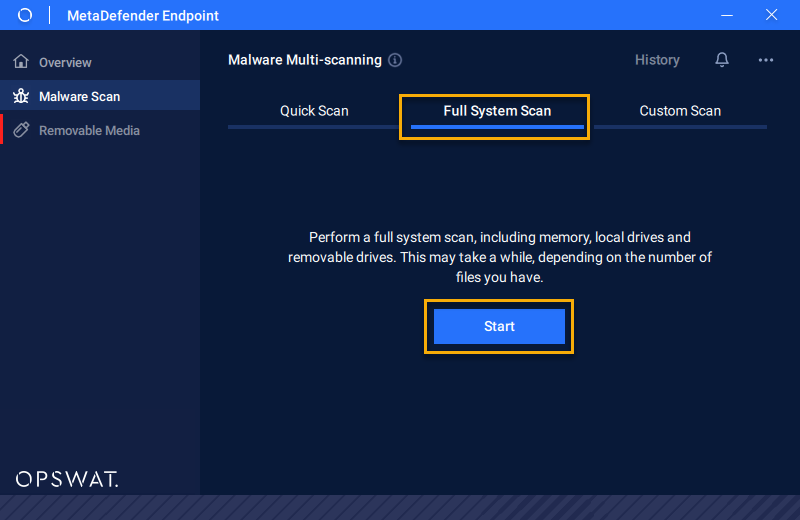
Task: Click the info icon beside Malware Multi-scanning
Action: coord(395,60)
